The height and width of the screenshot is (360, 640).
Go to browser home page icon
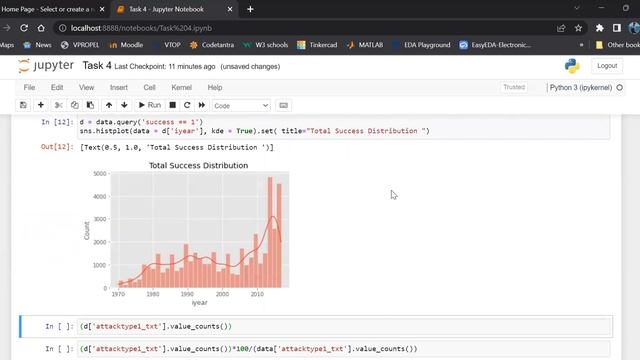(x=41, y=28)
